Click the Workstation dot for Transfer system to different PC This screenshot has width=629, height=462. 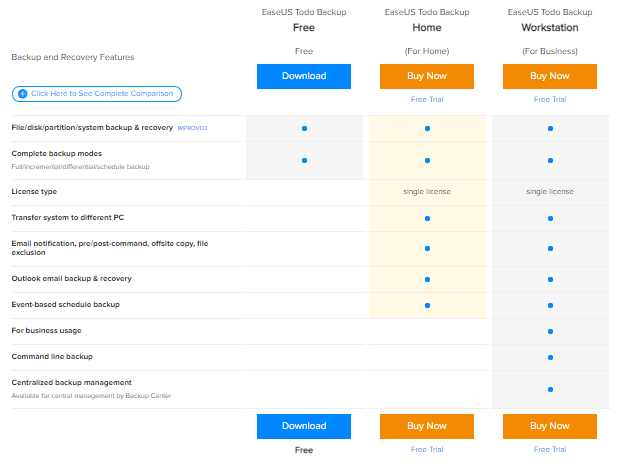550,217
